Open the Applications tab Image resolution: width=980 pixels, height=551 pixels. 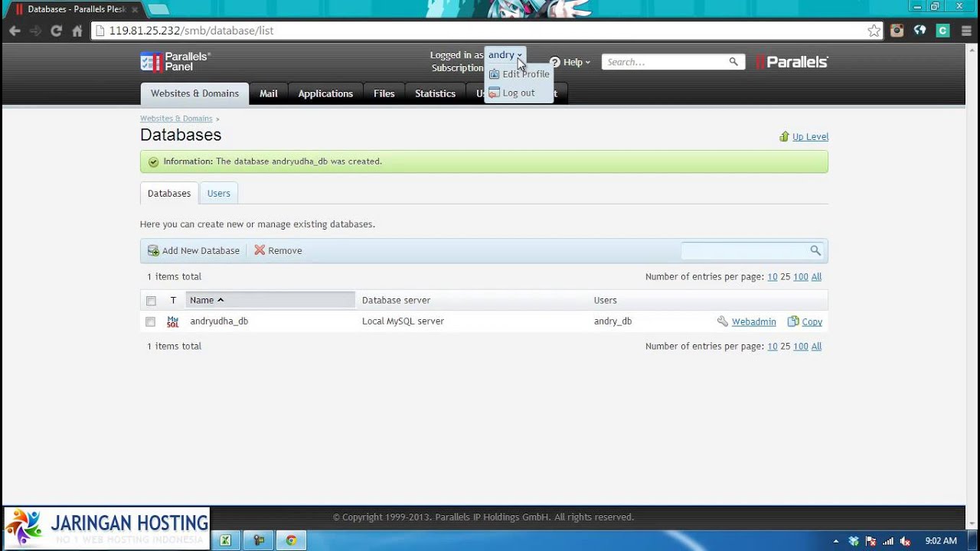tap(325, 93)
